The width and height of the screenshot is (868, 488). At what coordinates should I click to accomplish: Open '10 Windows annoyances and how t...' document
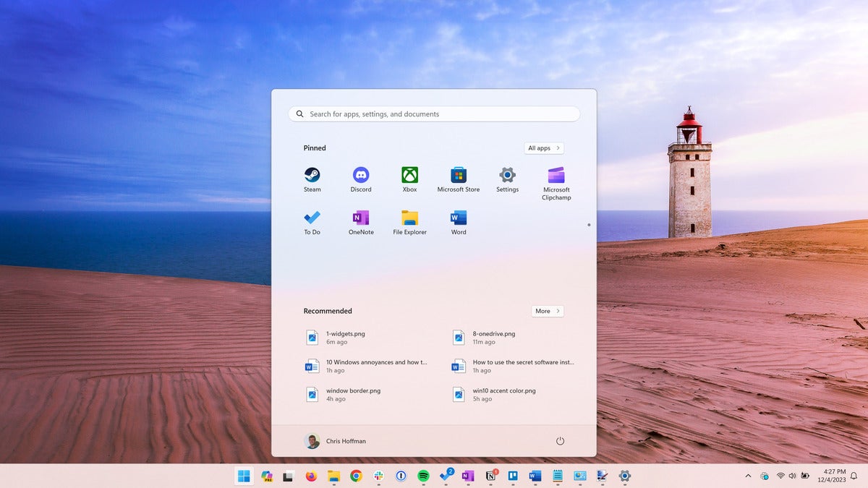367,366
